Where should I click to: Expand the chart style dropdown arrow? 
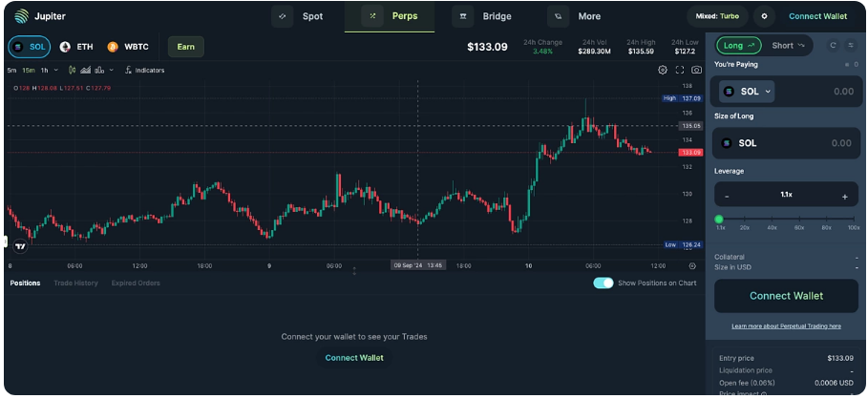[112, 71]
